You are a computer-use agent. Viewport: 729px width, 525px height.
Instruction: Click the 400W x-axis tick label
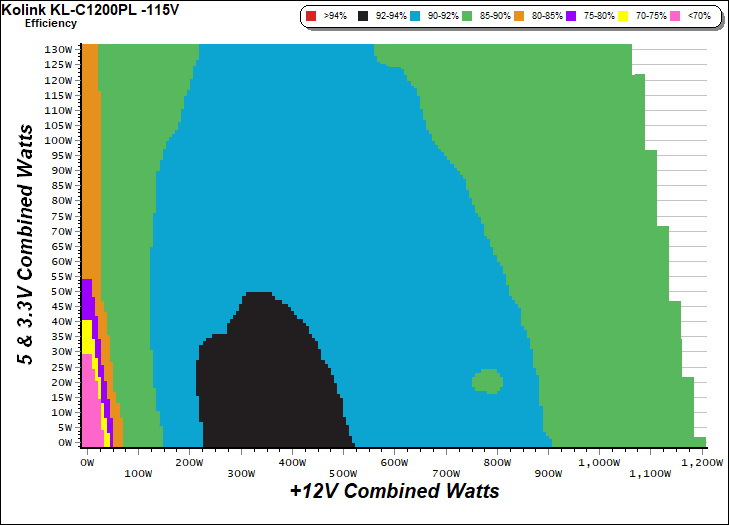(x=292, y=463)
